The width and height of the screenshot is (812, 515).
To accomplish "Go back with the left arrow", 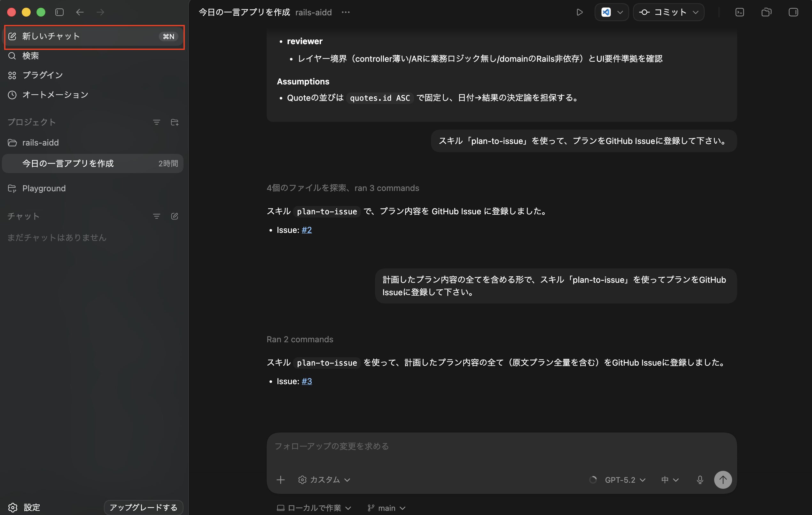I will [80, 12].
